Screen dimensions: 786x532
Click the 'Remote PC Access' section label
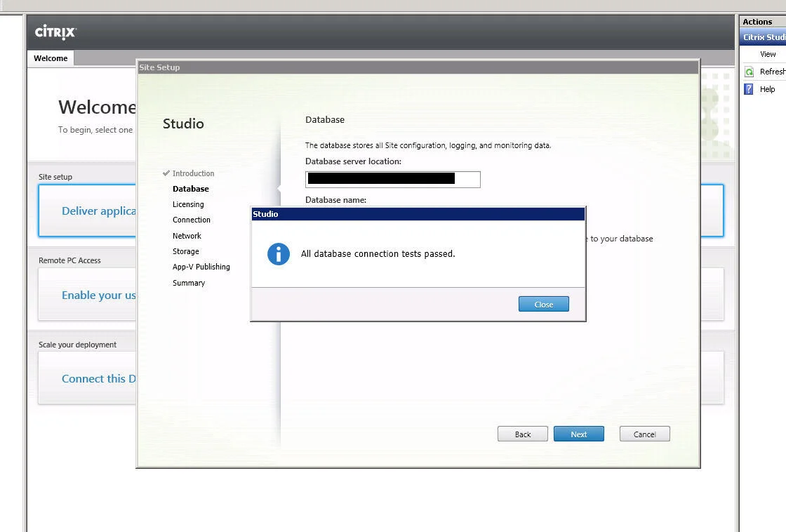pyautogui.click(x=69, y=260)
